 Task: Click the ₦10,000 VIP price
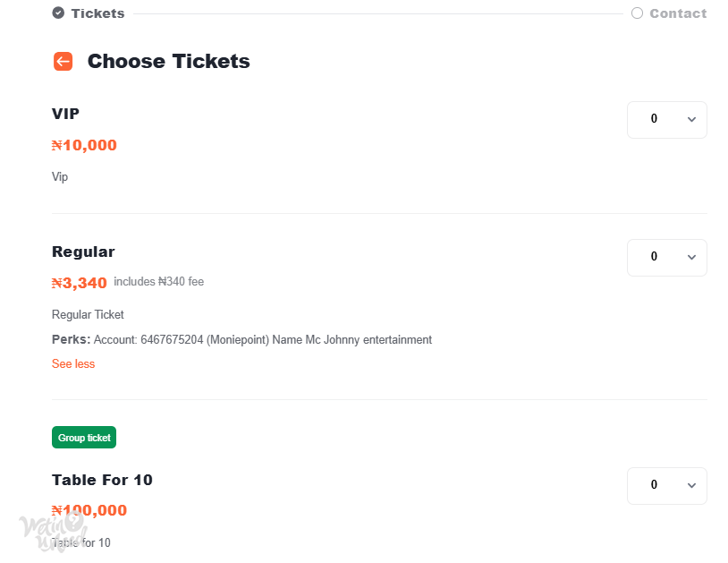click(84, 145)
